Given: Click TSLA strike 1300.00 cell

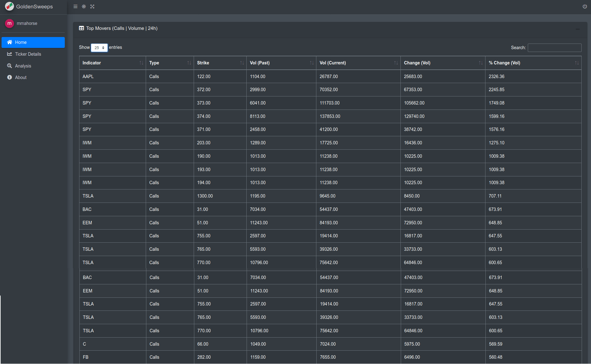Looking at the screenshot, I should tap(220, 196).
